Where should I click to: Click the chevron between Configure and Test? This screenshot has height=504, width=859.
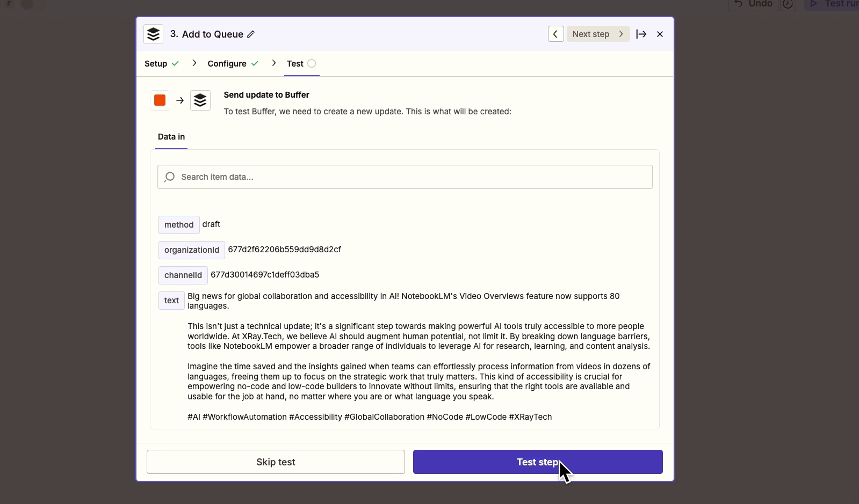[274, 63]
